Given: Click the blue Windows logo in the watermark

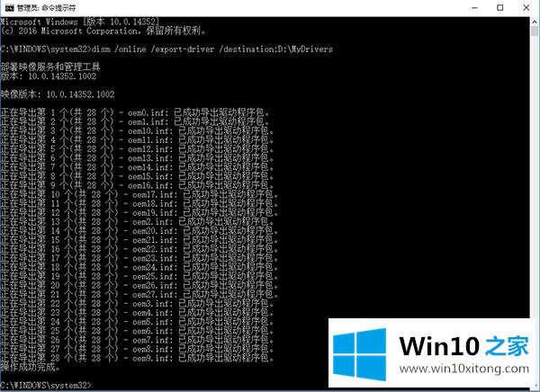Looking at the screenshot, I should pyautogui.click(x=359, y=354).
